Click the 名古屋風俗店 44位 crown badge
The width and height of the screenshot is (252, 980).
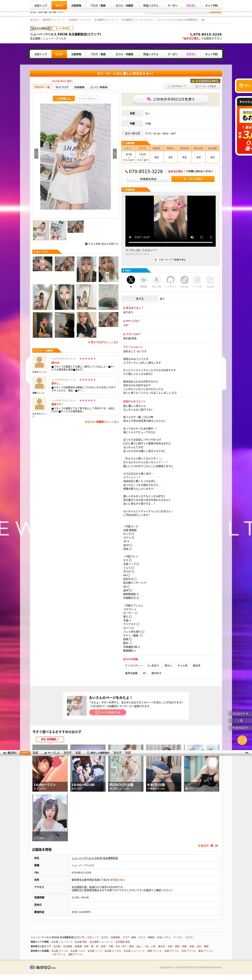click(x=205, y=81)
